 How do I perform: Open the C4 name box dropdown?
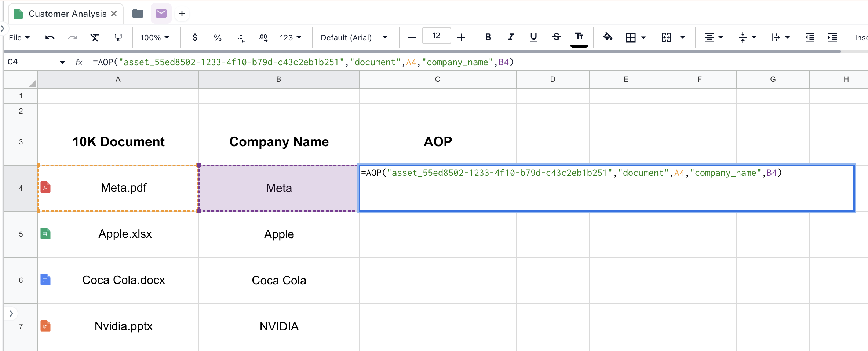click(62, 63)
